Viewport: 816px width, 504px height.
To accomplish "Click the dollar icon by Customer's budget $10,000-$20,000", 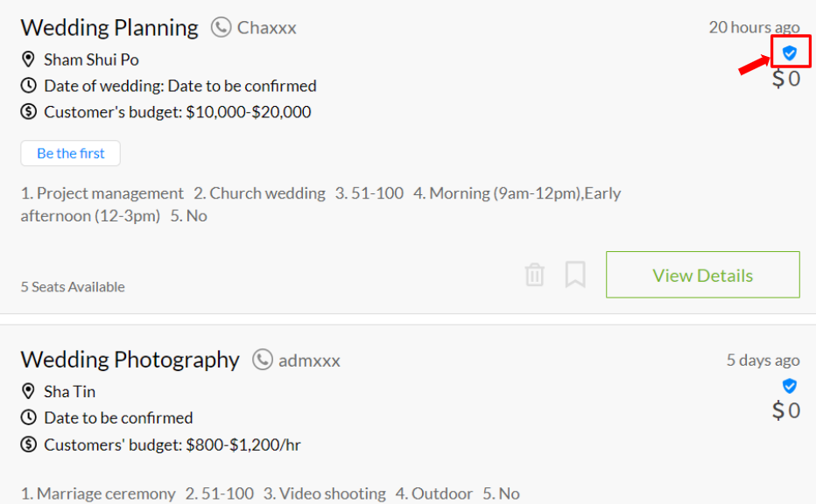I will [28, 111].
